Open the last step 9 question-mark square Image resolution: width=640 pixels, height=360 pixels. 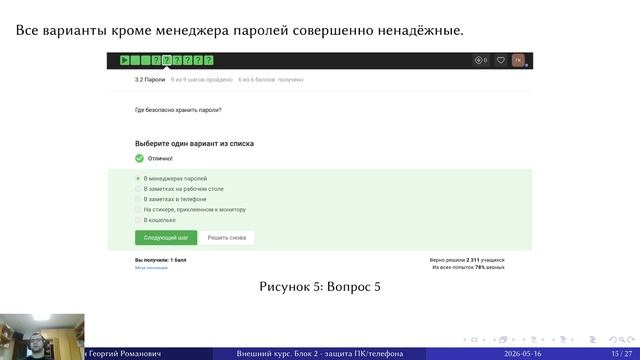pos(209,60)
